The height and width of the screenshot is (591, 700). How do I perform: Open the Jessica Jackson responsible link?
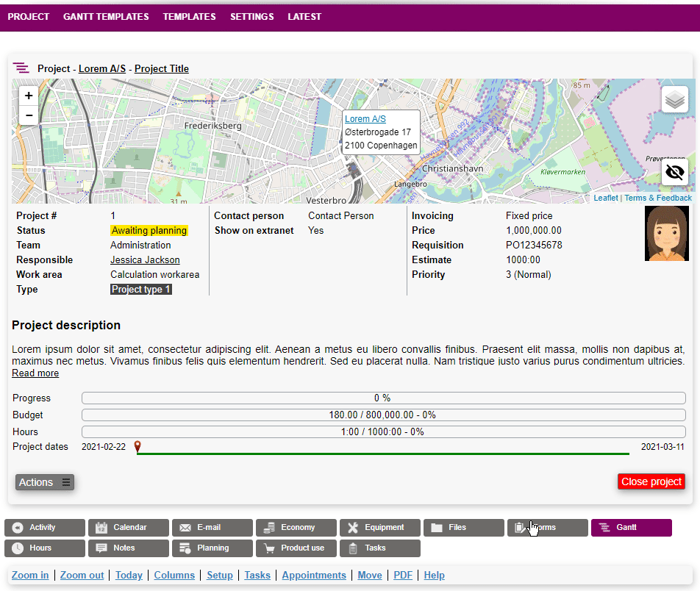pos(145,260)
